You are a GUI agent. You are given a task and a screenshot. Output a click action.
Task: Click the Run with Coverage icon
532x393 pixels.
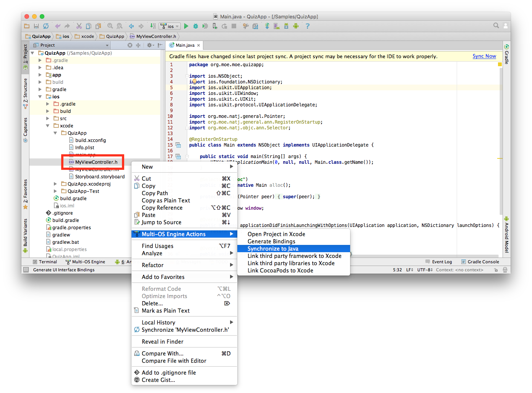click(x=205, y=26)
